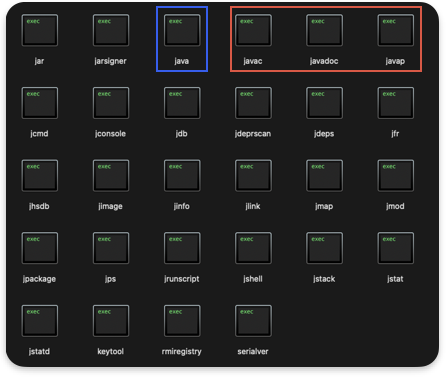Screen dimensions: 446x378
Task: Click the "jfr" file name label
Action: click(395, 134)
